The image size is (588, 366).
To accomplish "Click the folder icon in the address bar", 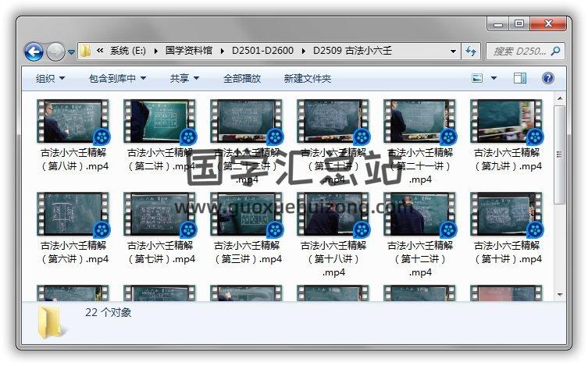I will [x=85, y=51].
